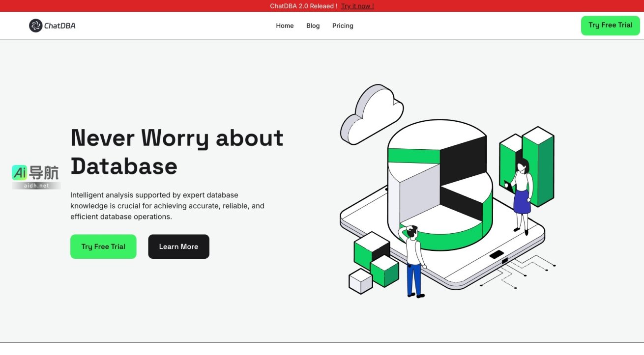Click the small white cube illustration
644x355 pixels.
click(x=360, y=281)
